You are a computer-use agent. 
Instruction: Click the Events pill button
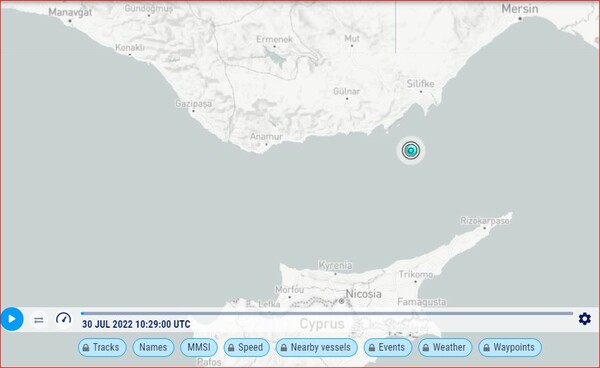tap(388, 347)
